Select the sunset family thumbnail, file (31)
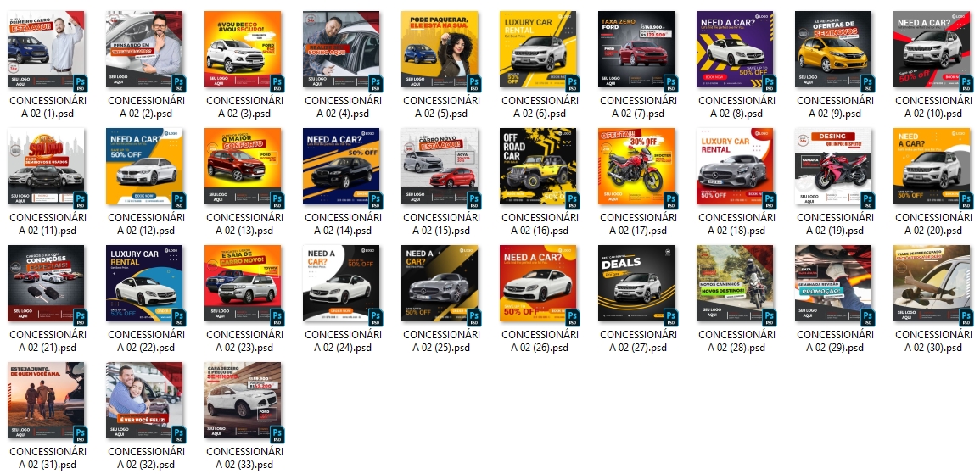The height and width of the screenshot is (474, 980). [x=46, y=400]
